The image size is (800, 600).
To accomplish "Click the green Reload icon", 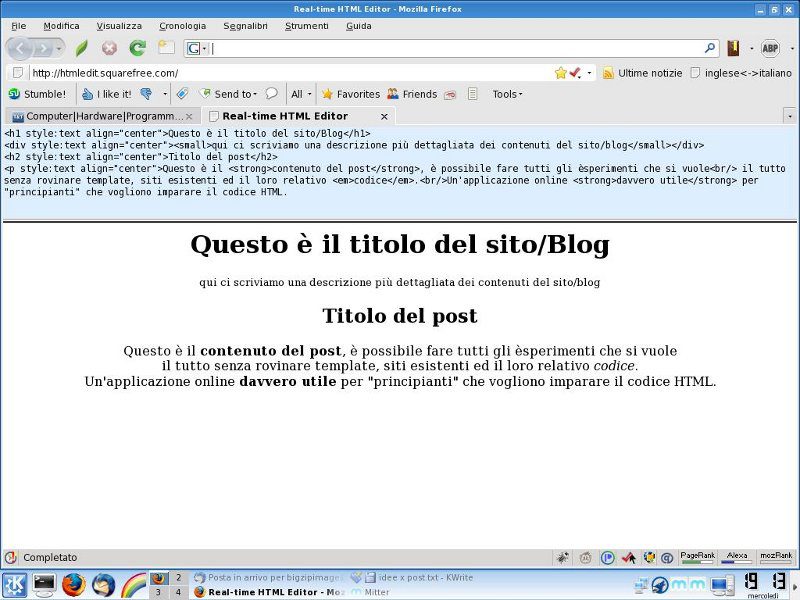I will [137, 49].
